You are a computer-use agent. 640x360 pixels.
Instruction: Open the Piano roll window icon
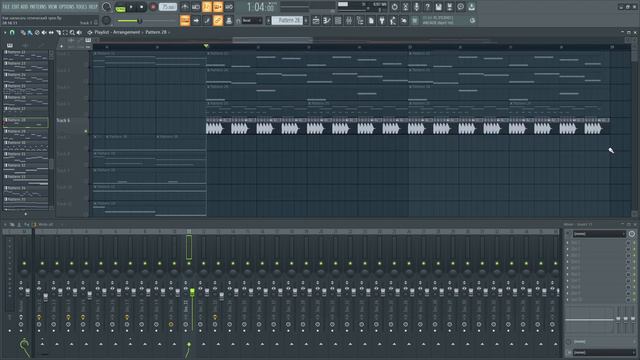[x=327, y=20]
